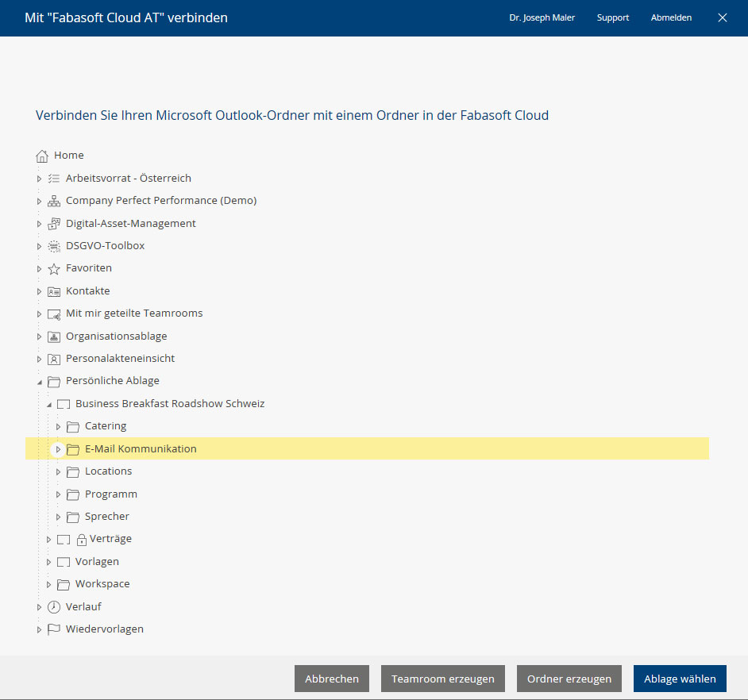This screenshot has height=700, width=748.
Task: Collapse the Persönliche Ablage node
Action: [39, 382]
